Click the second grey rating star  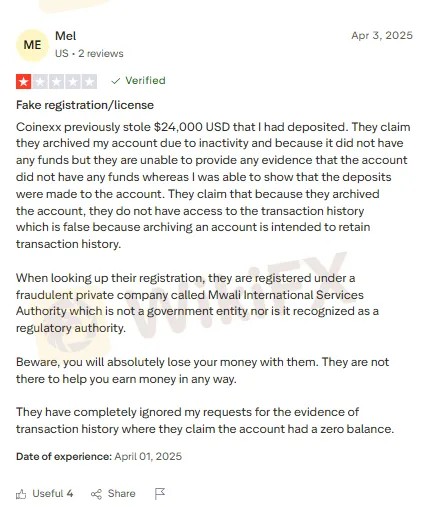pyautogui.click(x=40, y=82)
